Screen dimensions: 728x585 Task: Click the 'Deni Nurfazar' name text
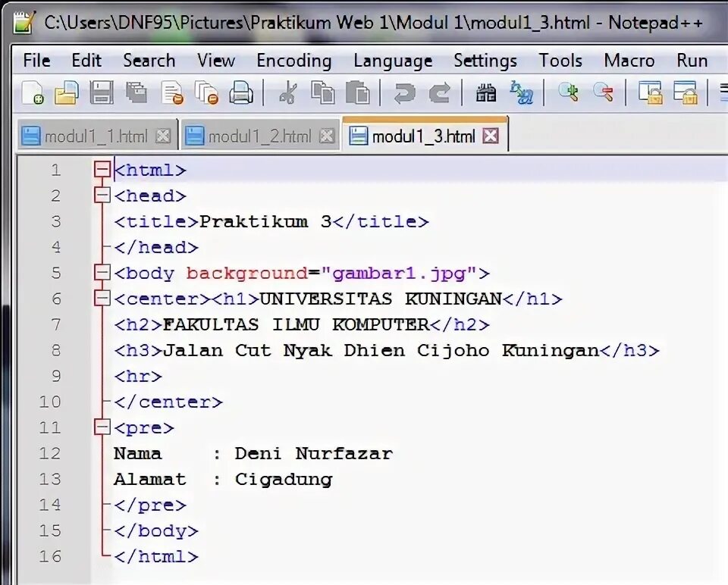click(x=313, y=453)
